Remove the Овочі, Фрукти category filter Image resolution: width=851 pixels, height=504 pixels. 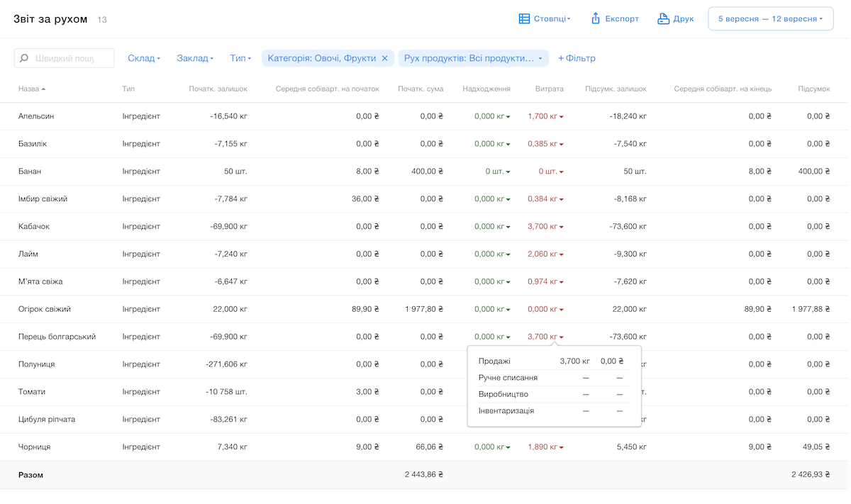click(x=385, y=59)
